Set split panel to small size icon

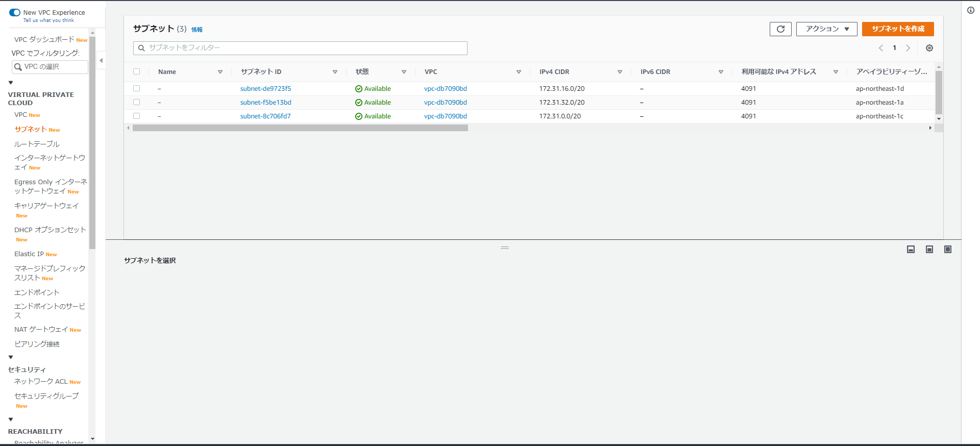tap(911, 250)
